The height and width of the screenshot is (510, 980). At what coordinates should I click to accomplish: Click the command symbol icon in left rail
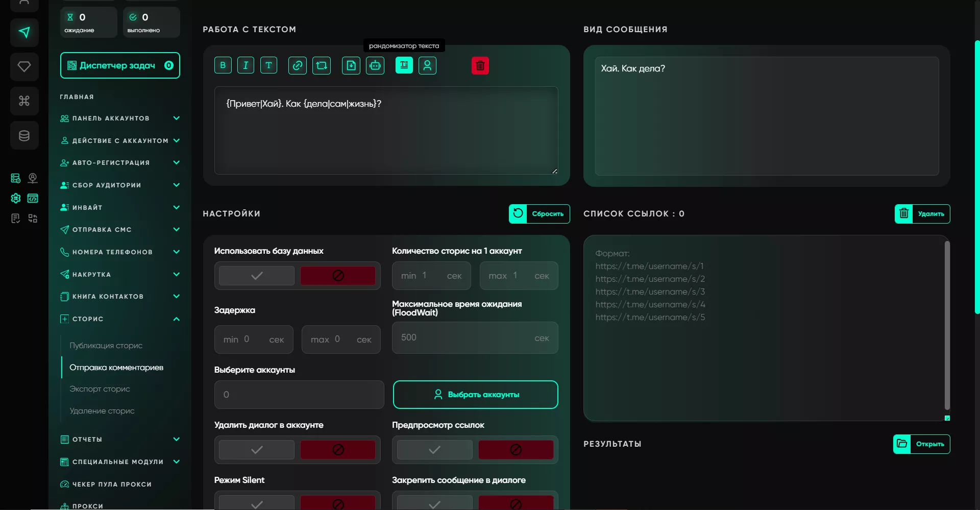(24, 101)
